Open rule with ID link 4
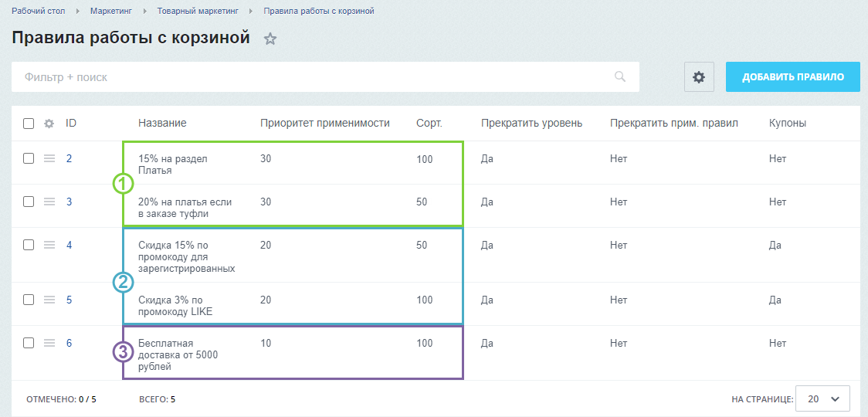 pos(69,246)
